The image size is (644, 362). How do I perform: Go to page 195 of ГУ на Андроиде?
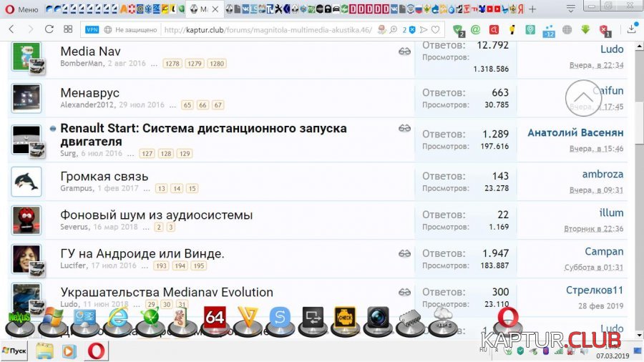coord(199,265)
